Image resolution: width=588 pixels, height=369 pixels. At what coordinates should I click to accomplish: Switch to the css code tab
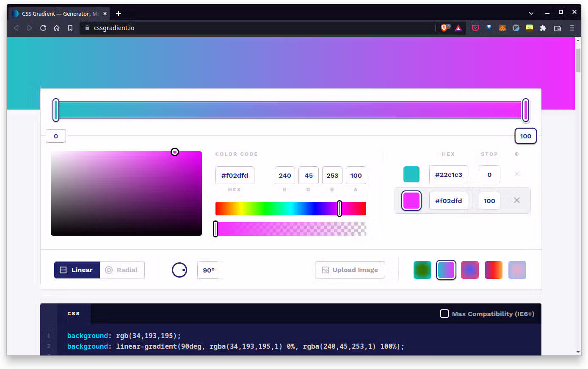click(x=73, y=314)
